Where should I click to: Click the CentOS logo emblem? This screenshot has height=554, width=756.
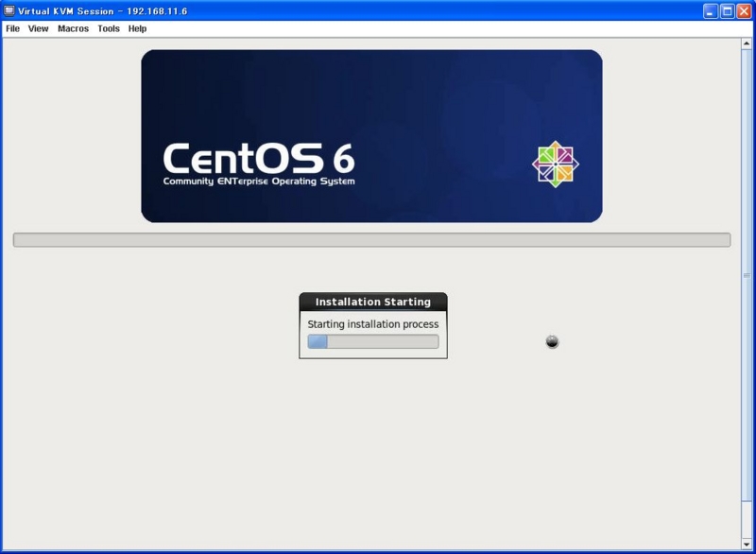[x=556, y=164]
